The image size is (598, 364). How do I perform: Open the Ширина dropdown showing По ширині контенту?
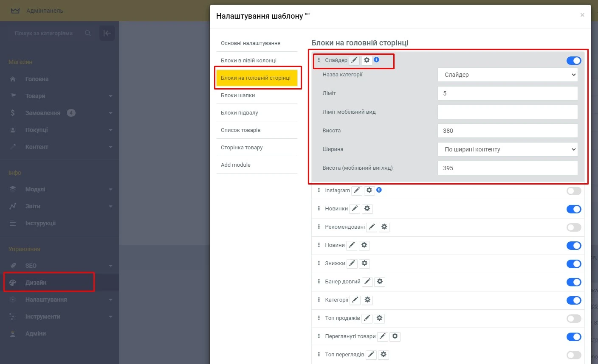508,149
